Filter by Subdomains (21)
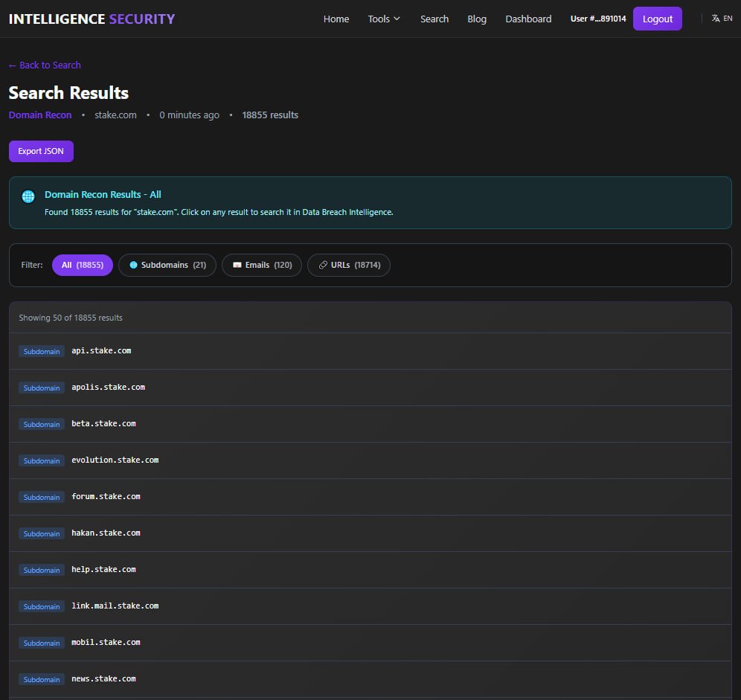The height and width of the screenshot is (700, 741). point(167,265)
